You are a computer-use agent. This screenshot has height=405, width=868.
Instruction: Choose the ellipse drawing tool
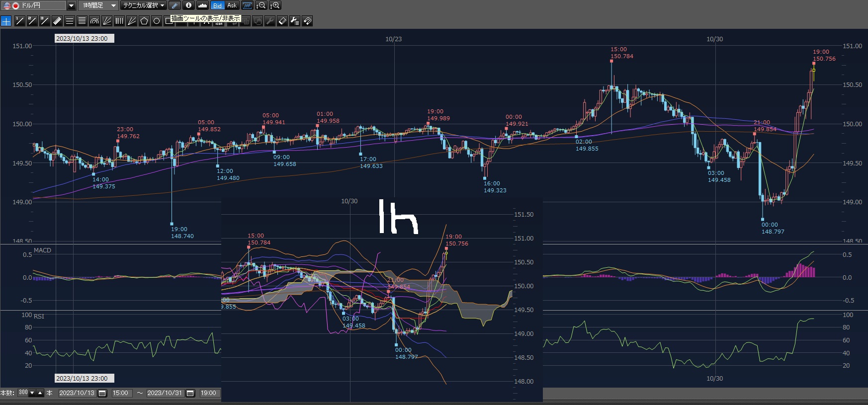(x=157, y=21)
